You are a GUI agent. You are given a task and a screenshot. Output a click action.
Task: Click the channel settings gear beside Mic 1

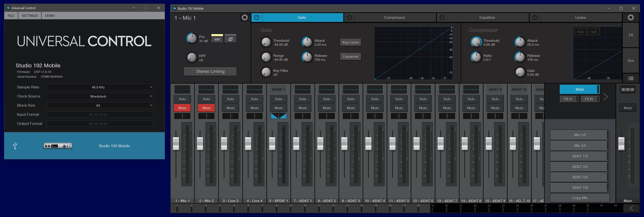click(x=245, y=18)
